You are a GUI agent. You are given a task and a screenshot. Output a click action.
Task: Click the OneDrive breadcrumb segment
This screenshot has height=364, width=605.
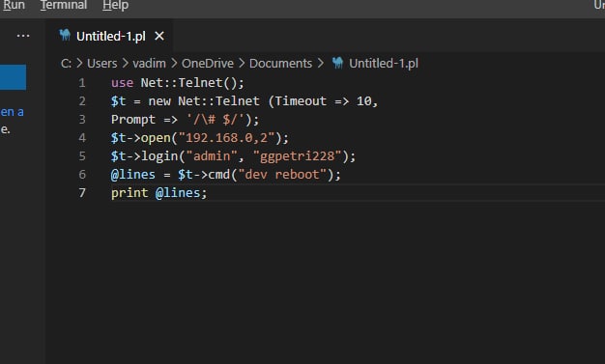208,63
